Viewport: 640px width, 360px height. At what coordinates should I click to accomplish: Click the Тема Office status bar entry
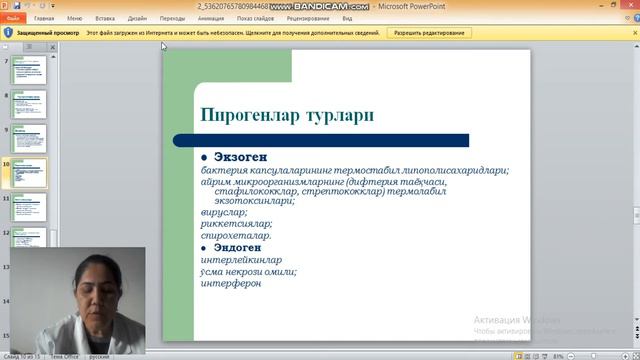[64, 356]
